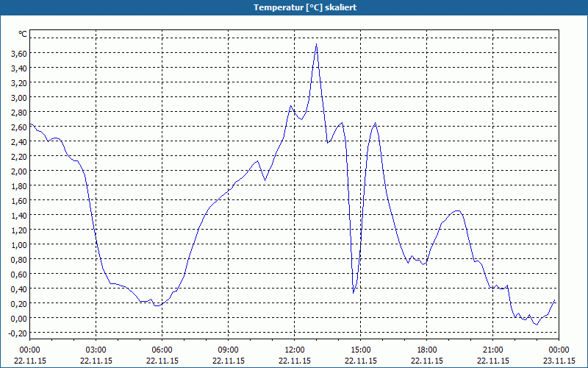Click the 23.11.15 date label
Screen dimensions: 588x368
pyautogui.click(x=559, y=361)
